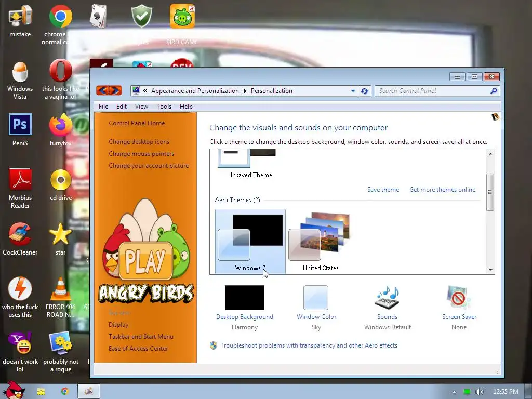Expand the address bar dropdown arrow
Screen dimensions: 532x399
tap(353, 91)
